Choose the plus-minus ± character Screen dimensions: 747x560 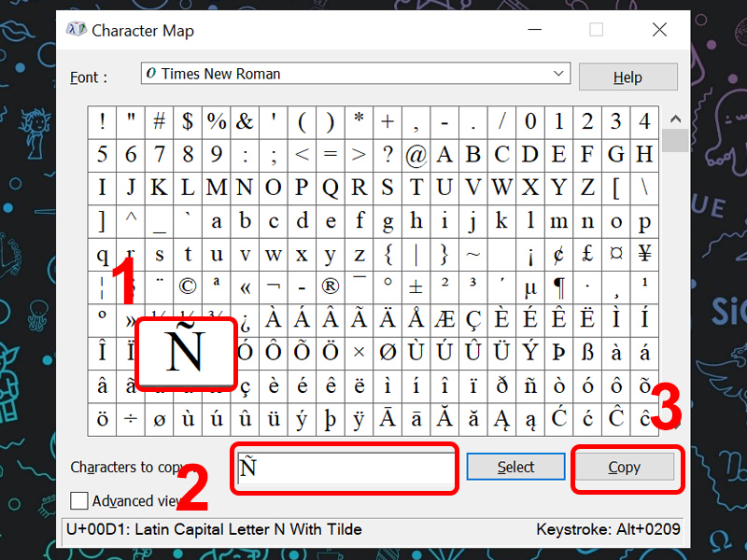click(416, 287)
